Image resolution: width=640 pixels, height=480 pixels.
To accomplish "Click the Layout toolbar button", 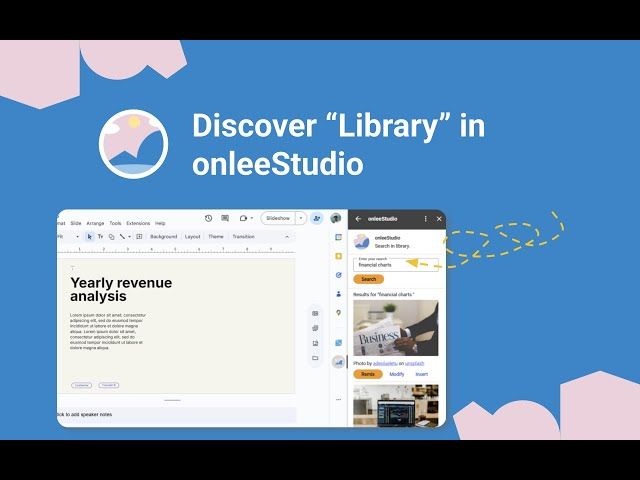I will point(193,237).
